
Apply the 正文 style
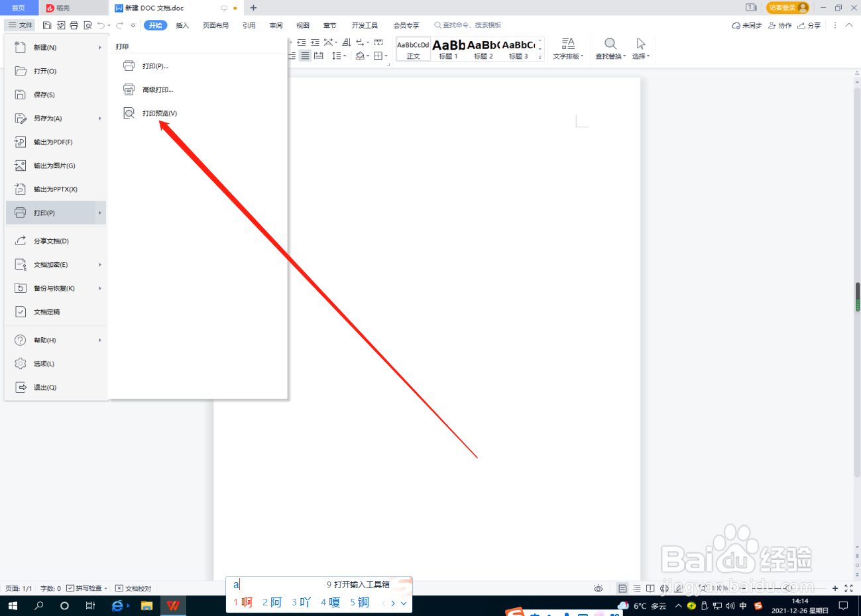[413, 49]
